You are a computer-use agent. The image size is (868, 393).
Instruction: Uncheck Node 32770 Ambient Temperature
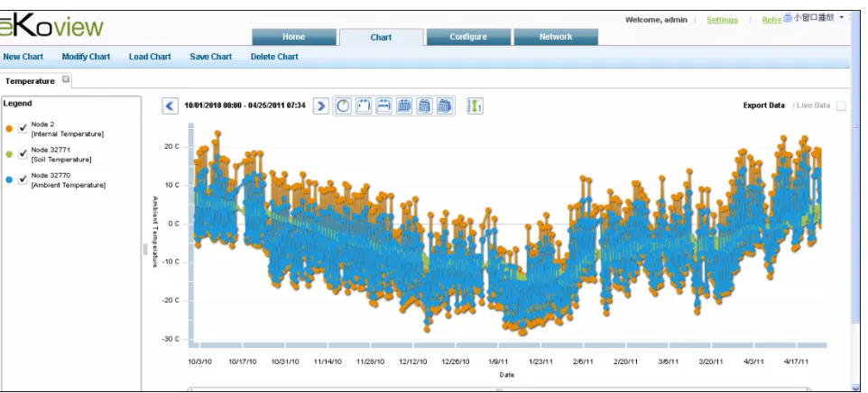point(23,179)
